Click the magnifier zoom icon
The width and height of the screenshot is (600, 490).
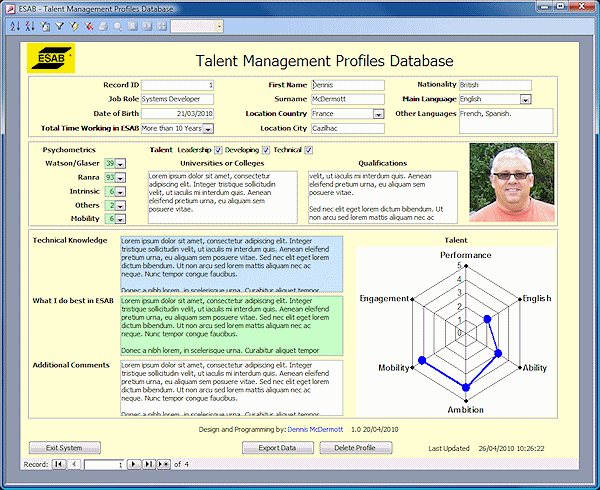(118, 26)
